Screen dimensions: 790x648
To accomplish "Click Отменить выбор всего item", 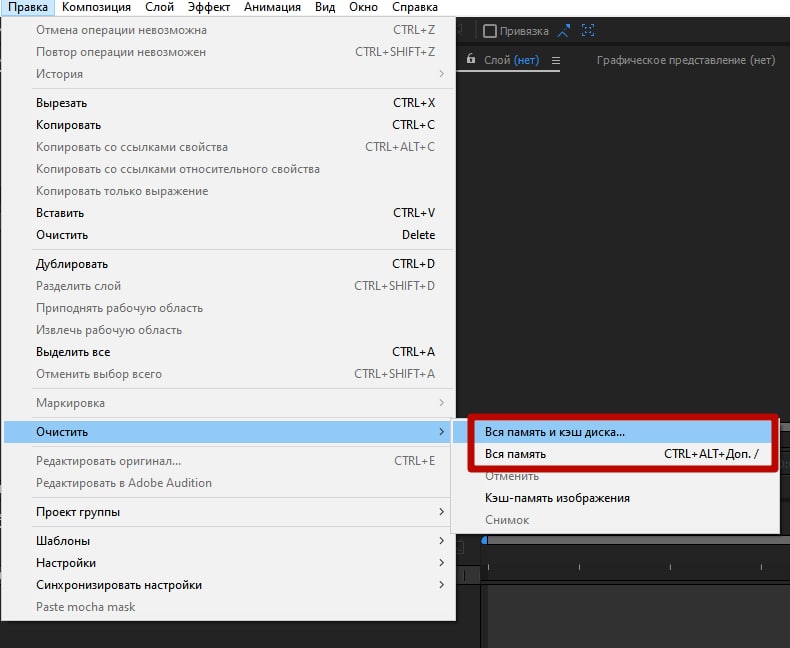I will tap(229, 374).
